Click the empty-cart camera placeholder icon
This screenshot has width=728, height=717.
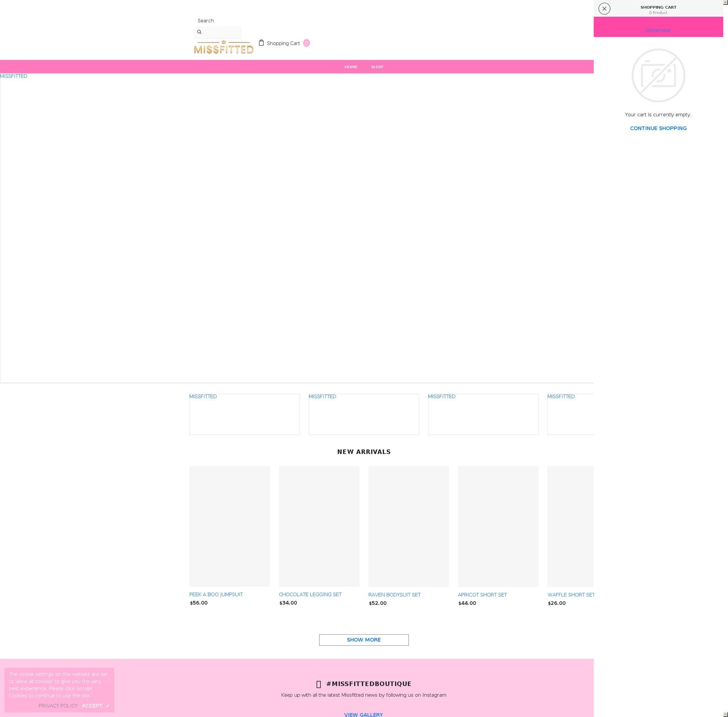point(658,76)
